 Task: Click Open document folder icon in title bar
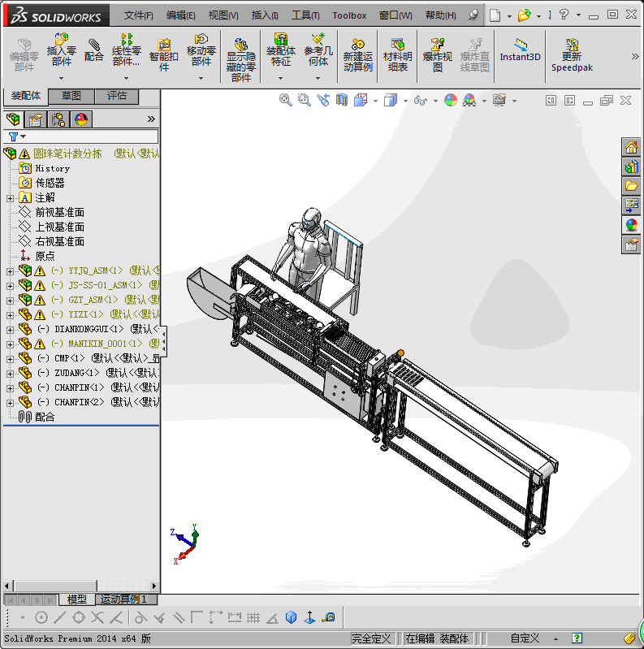coord(524,15)
